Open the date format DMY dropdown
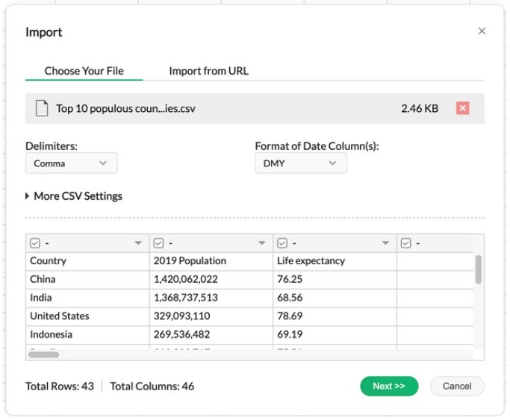 pos(300,163)
